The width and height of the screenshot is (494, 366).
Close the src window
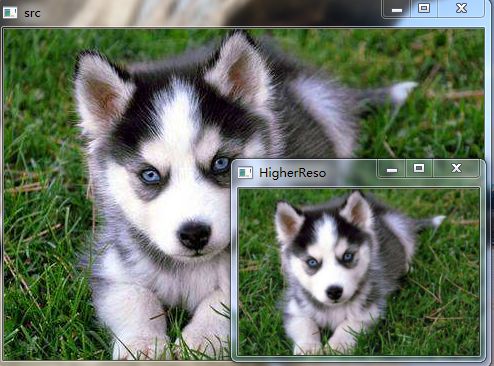tap(461, 8)
